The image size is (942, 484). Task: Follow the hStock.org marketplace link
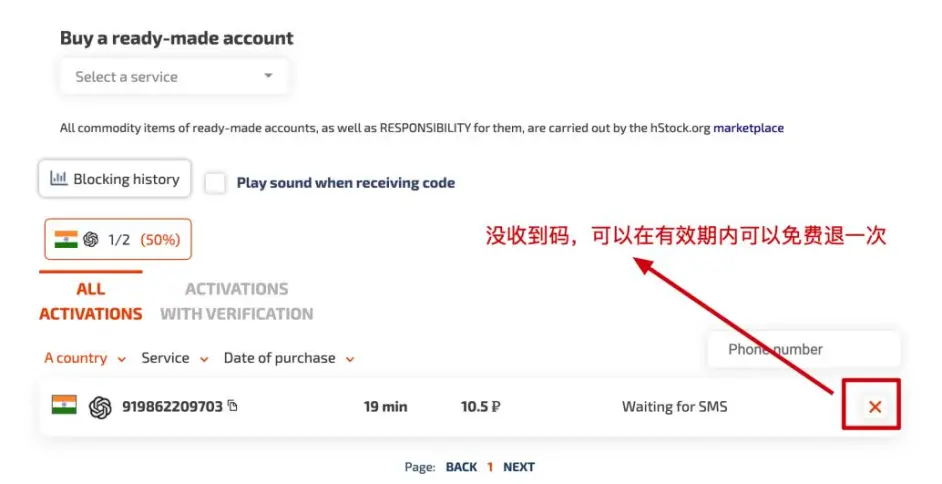coord(748,128)
